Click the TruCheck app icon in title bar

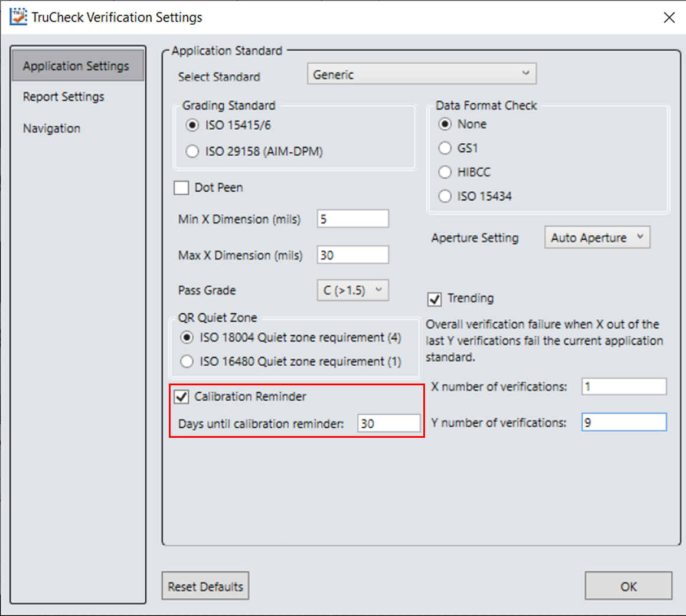click(x=18, y=17)
